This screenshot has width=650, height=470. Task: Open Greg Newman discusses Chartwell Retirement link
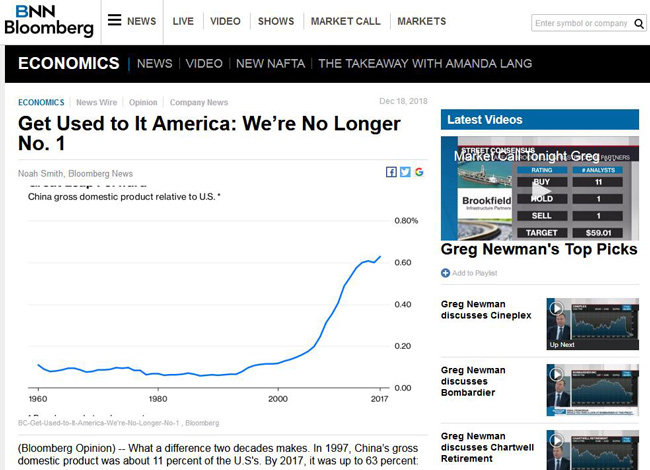(x=488, y=447)
